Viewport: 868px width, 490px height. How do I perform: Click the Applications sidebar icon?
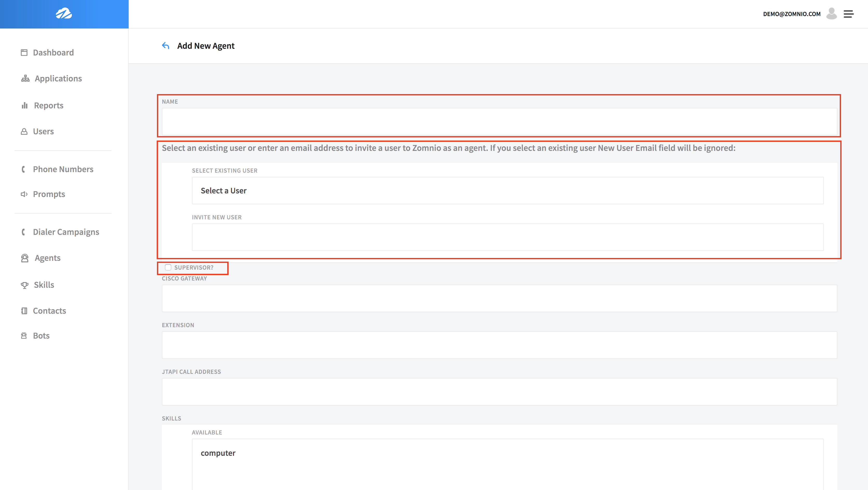(x=25, y=79)
